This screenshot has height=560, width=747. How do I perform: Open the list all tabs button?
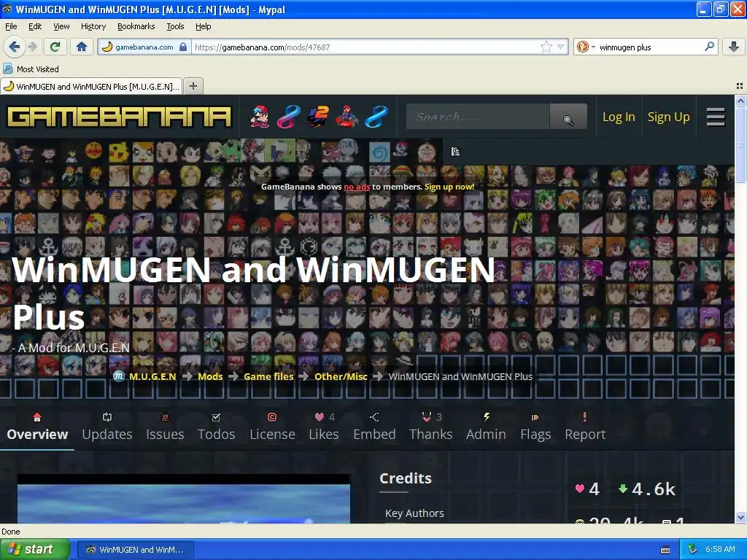[x=740, y=86]
